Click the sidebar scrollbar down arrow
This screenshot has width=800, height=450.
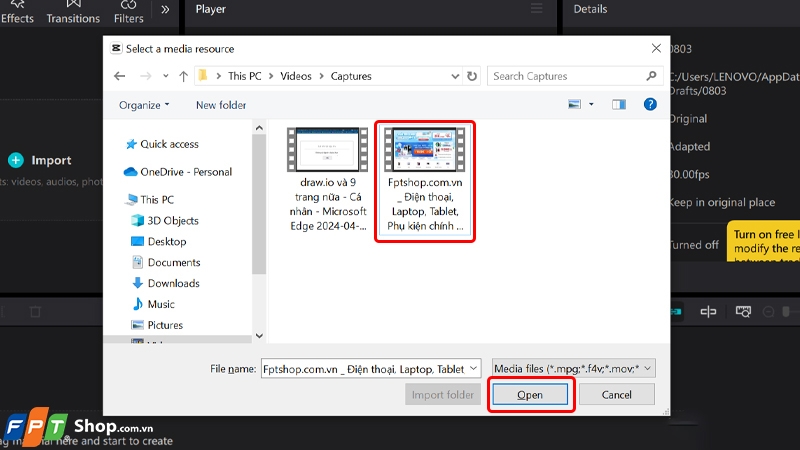coord(259,336)
